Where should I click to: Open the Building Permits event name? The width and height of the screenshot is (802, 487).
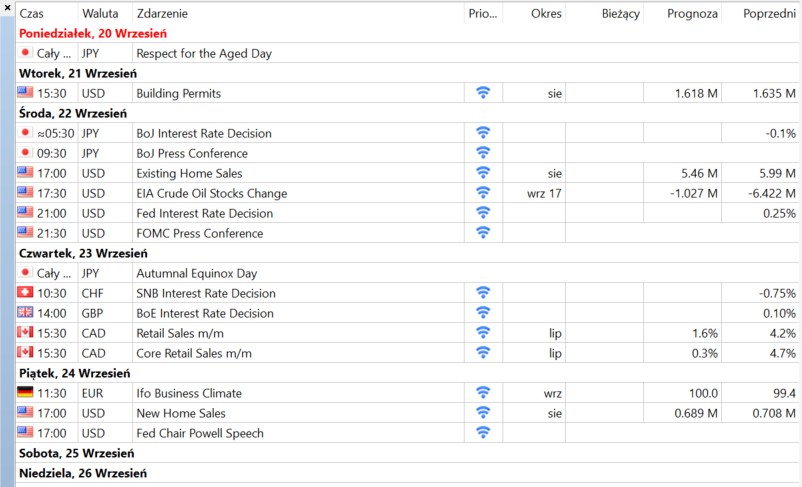(x=179, y=94)
